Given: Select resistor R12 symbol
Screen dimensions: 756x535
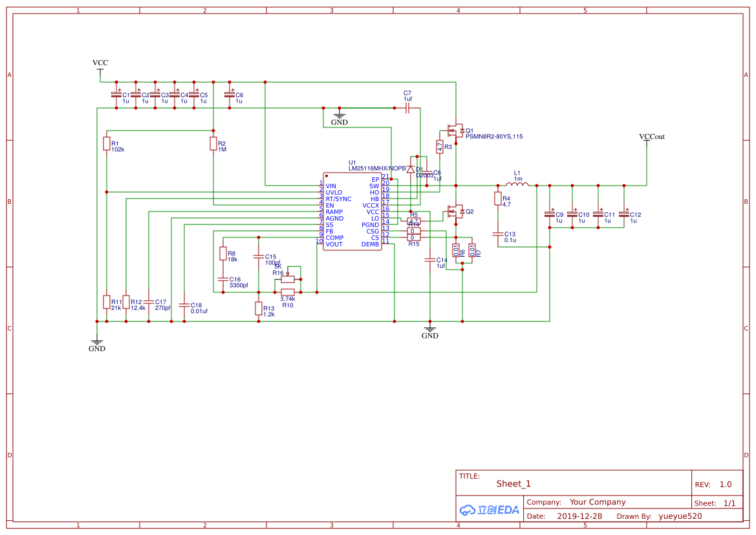Looking at the screenshot, I should point(126,302).
